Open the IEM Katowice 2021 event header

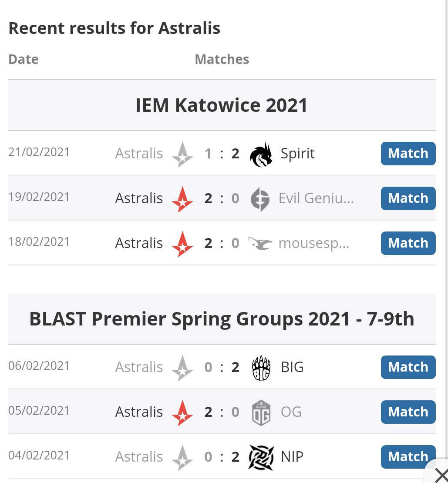click(x=222, y=105)
